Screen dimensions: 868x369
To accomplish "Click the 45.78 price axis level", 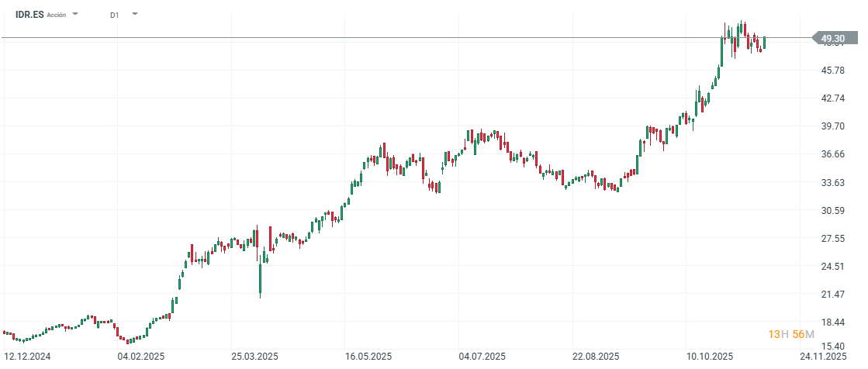I will [x=833, y=71].
